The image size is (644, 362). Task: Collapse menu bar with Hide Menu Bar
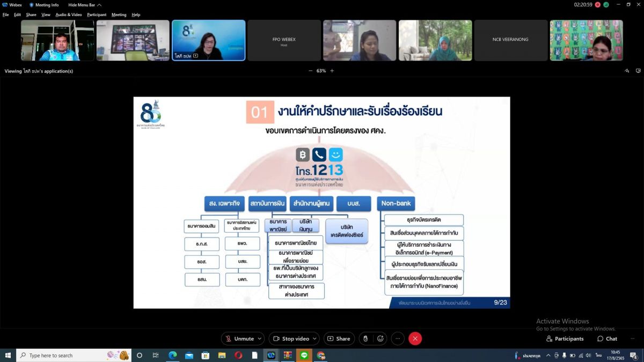click(x=84, y=5)
